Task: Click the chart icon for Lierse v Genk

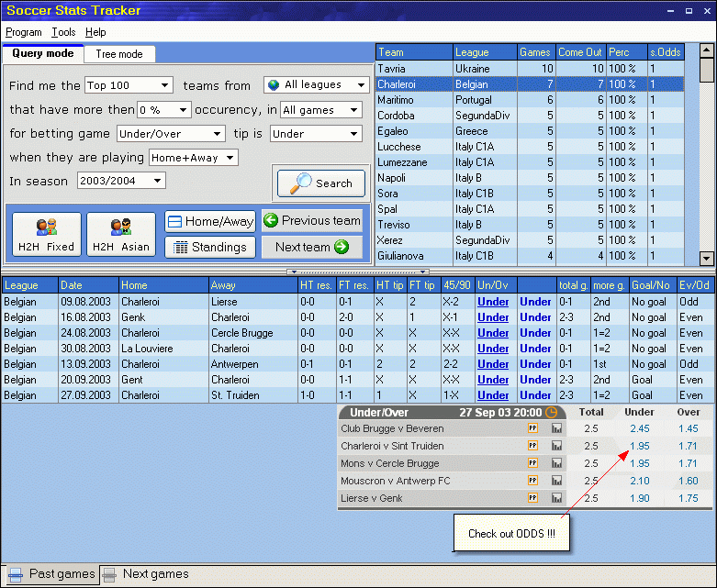Action: pyautogui.click(x=556, y=498)
